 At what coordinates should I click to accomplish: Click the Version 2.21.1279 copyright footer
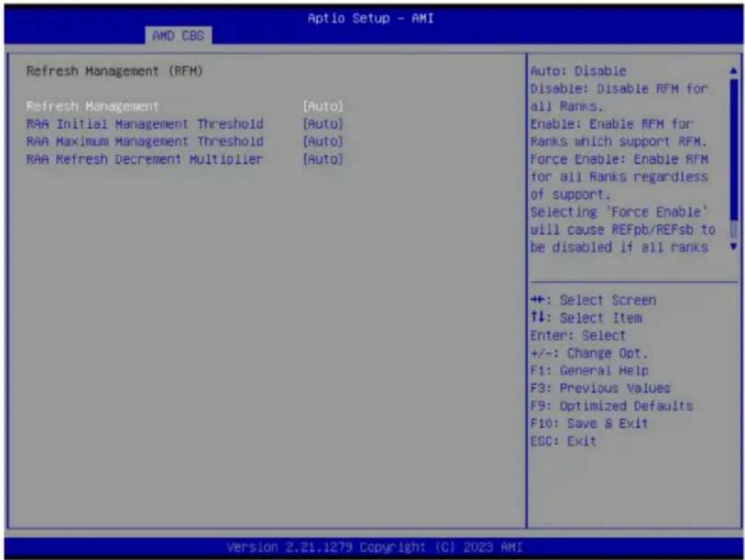pos(375,547)
